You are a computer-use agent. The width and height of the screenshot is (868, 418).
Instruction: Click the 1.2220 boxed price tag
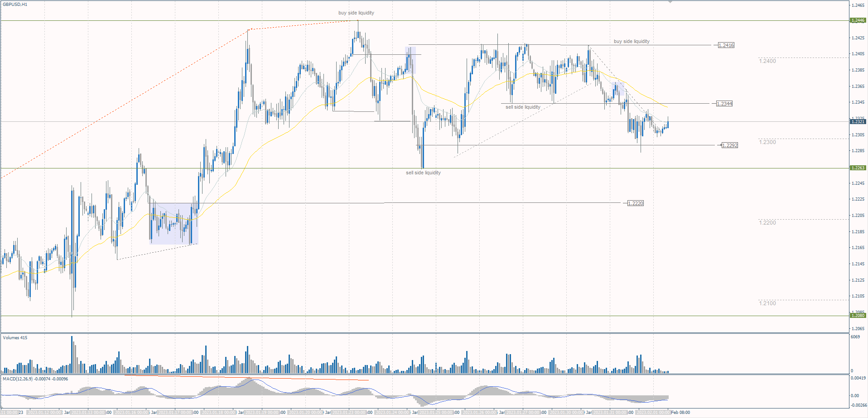point(636,203)
